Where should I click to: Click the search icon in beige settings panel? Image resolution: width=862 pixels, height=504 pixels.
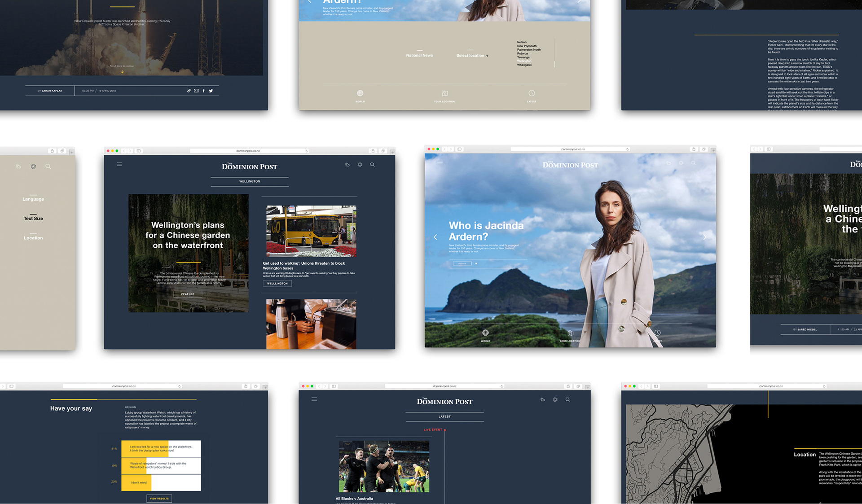coord(48,166)
